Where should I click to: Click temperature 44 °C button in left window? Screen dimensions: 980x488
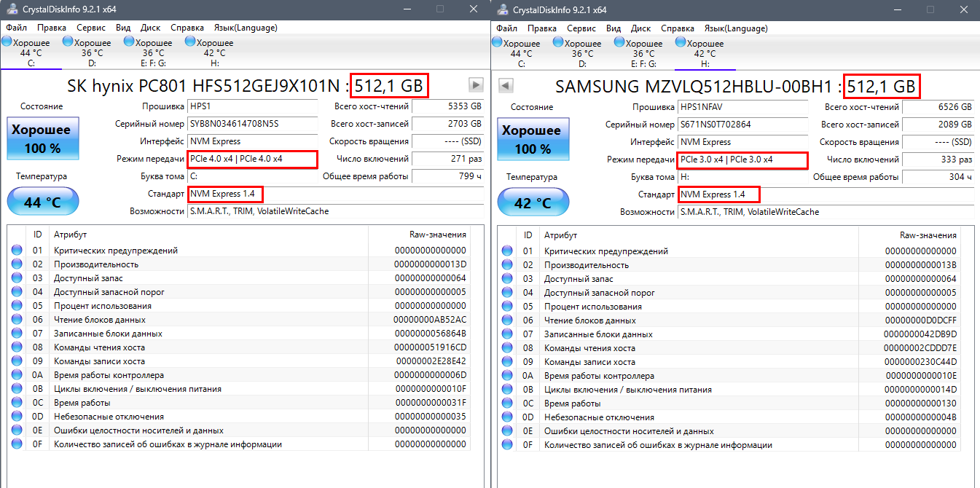coord(42,202)
